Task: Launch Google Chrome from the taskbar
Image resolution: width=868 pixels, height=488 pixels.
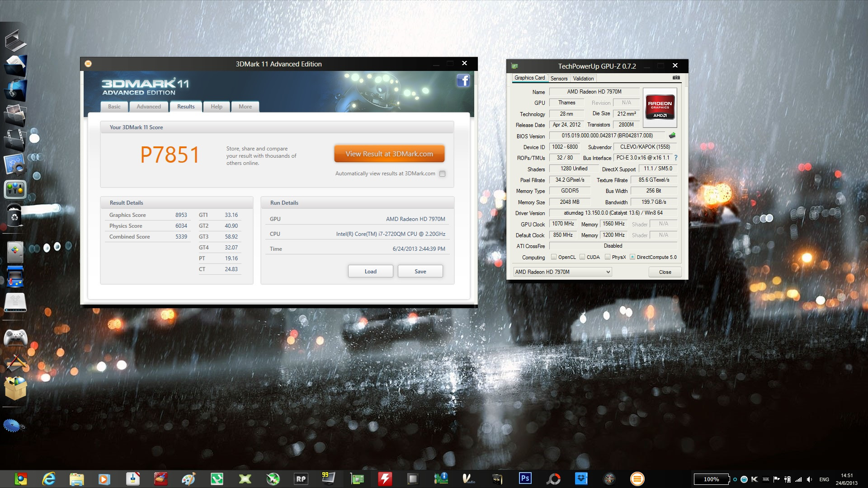Action: click(21, 479)
